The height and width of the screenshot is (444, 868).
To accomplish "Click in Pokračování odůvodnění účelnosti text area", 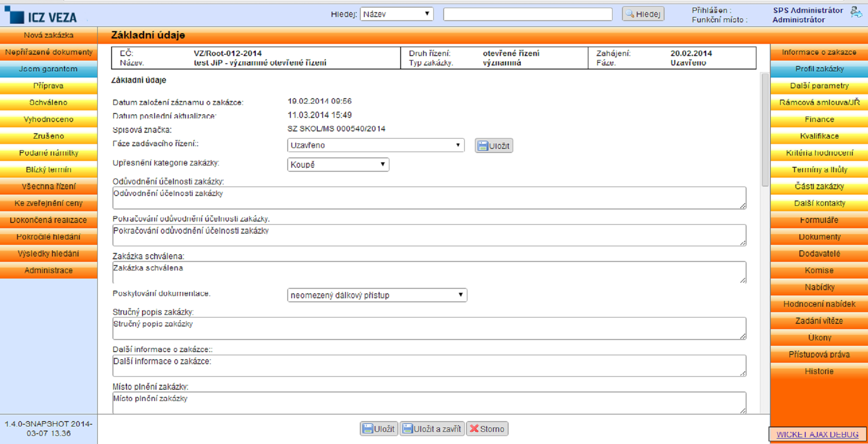I will pyautogui.click(x=429, y=235).
